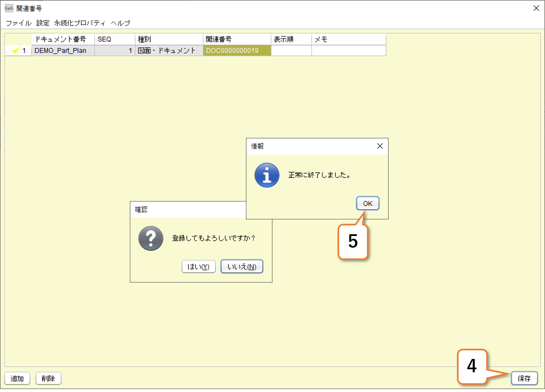
Task: Select the 図面・ドキュメント cell
Action: (169, 50)
